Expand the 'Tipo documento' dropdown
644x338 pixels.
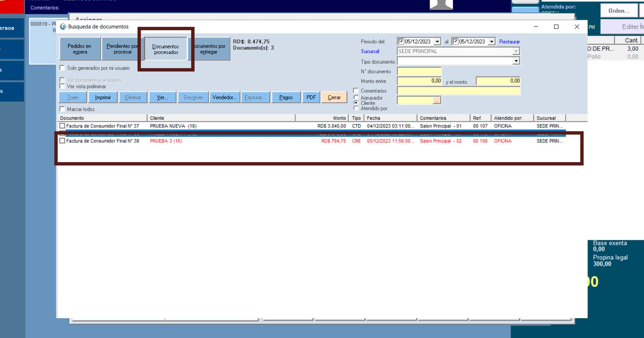click(516, 61)
